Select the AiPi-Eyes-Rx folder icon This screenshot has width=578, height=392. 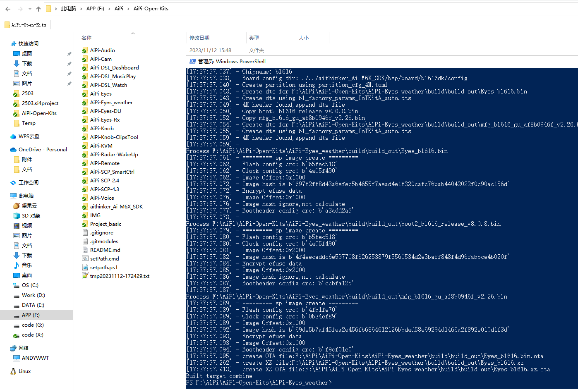pos(85,120)
